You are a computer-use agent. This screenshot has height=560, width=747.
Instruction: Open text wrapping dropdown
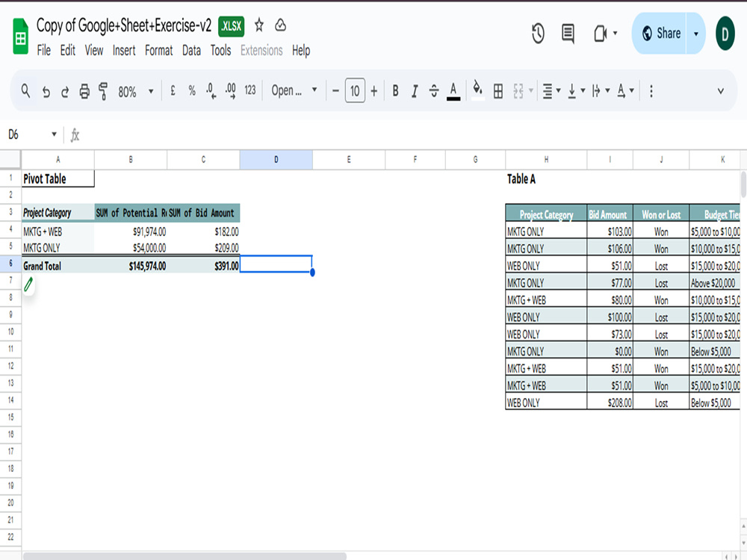tap(601, 90)
